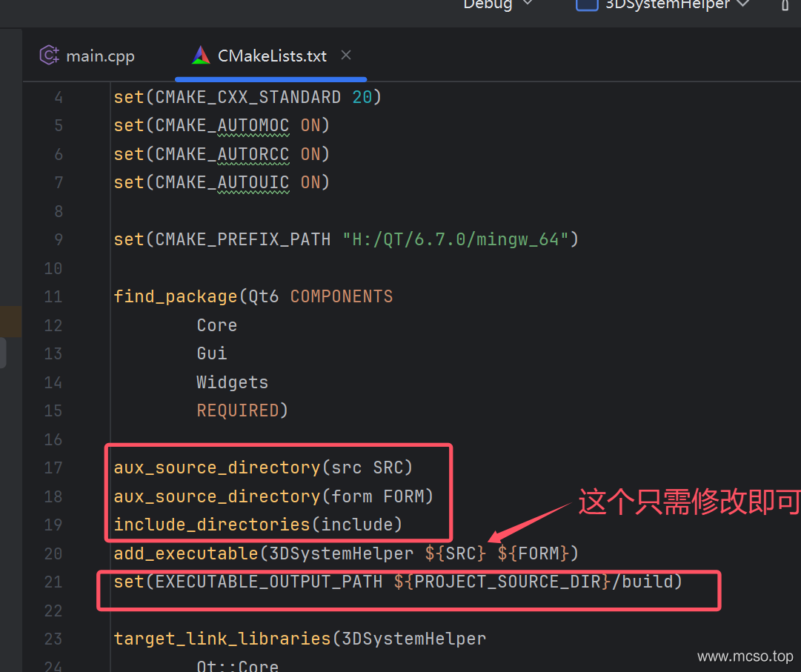Image resolution: width=801 pixels, height=672 pixels.
Task: Click empty editor line 16
Action: click(x=455, y=439)
